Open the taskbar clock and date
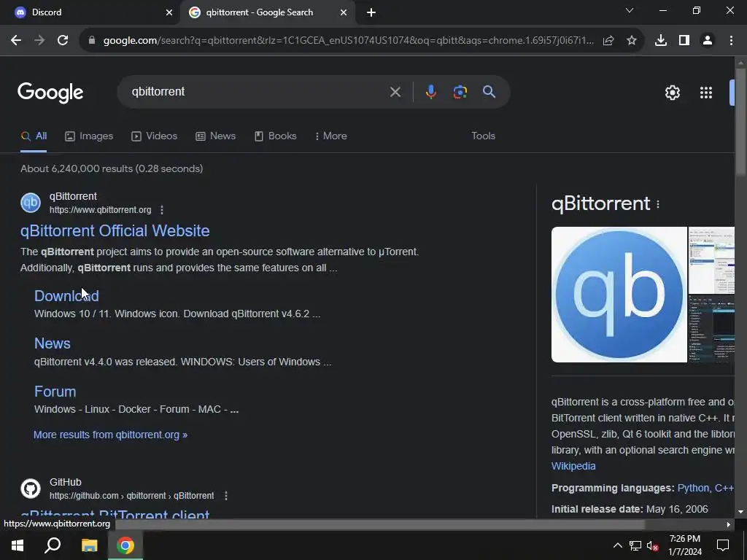This screenshot has height=560, width=747. (x=684, y=545)
